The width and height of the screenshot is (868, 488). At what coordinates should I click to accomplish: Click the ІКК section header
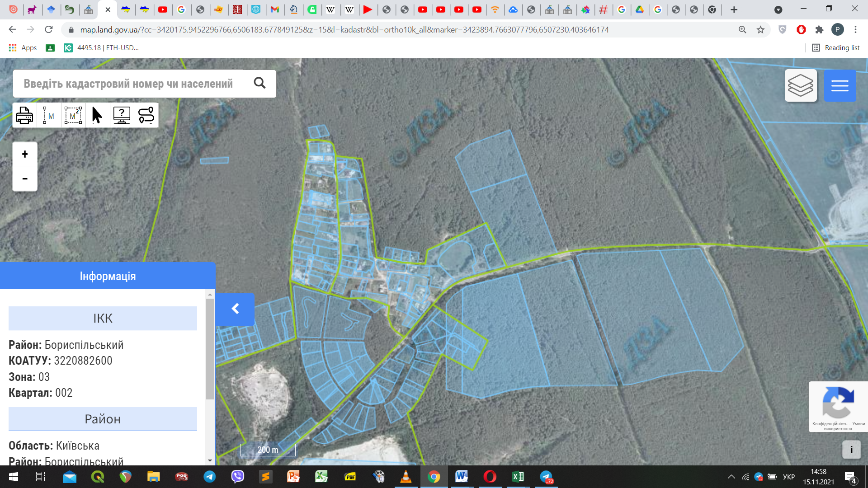point(103,318)
